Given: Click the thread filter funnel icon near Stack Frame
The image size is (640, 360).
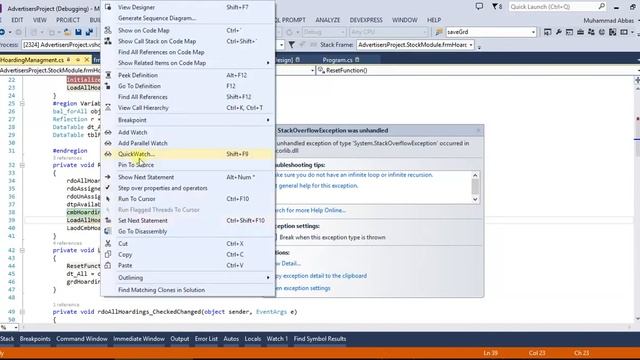Looking at the screenshot, I should [x=292, y=44].
